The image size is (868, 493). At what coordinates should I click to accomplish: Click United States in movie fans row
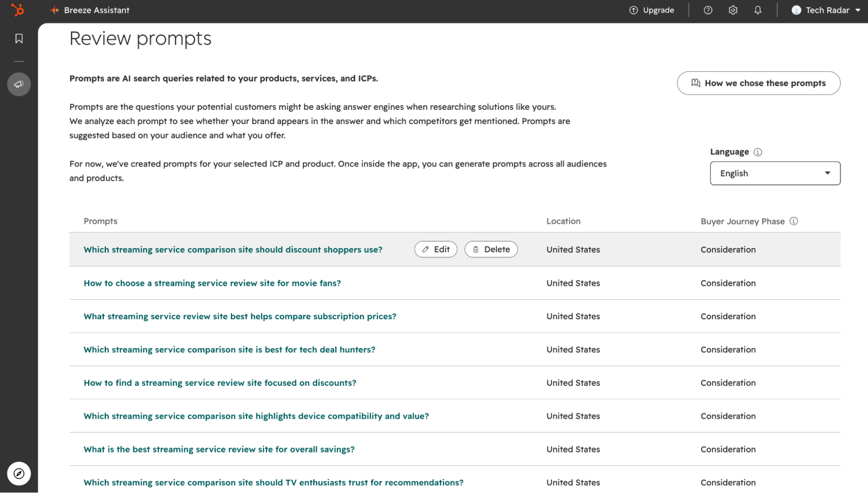(573, 283)
